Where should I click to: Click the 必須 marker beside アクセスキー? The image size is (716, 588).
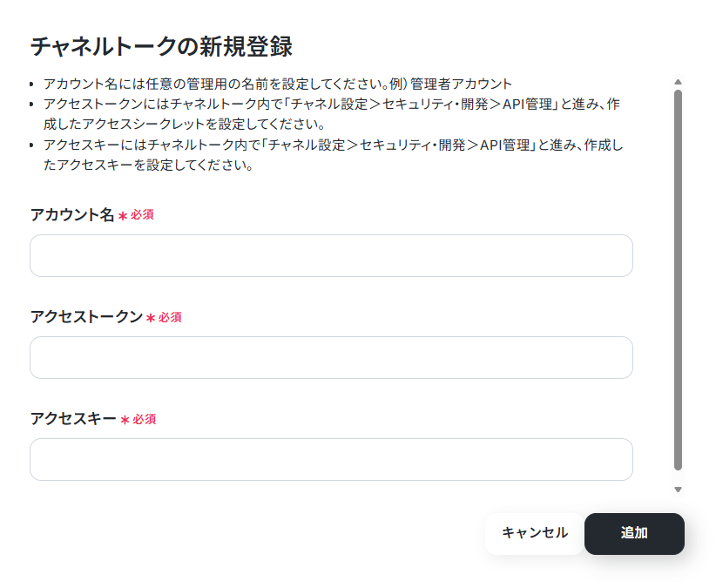pos(145,419)
